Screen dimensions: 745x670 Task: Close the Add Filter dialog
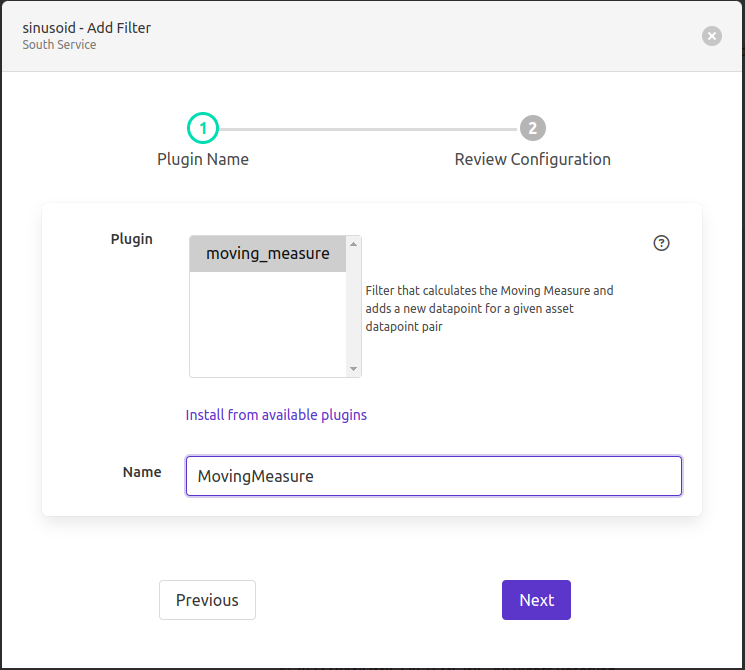coord(711,36)
